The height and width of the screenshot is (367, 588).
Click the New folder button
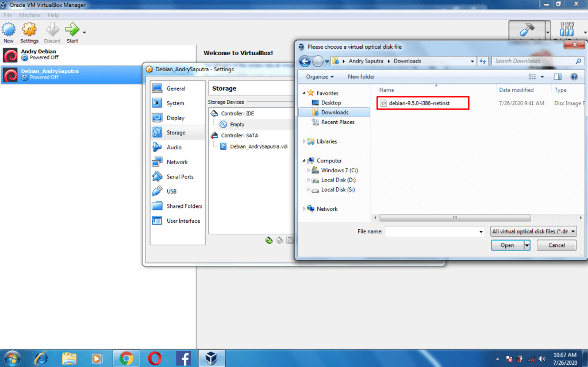(361, 76)
